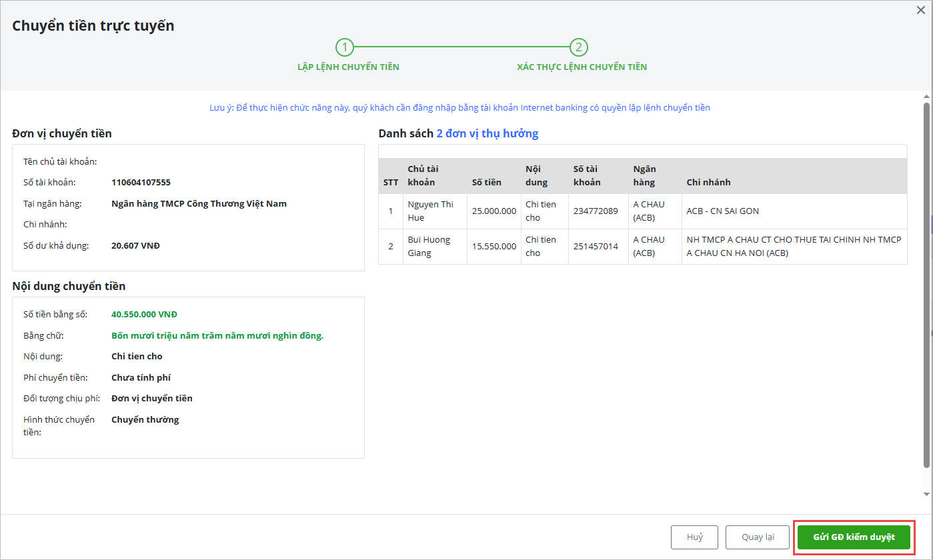Select XÁC THỰC LỆNH CHUYỂN TIỀN step label

582,67
